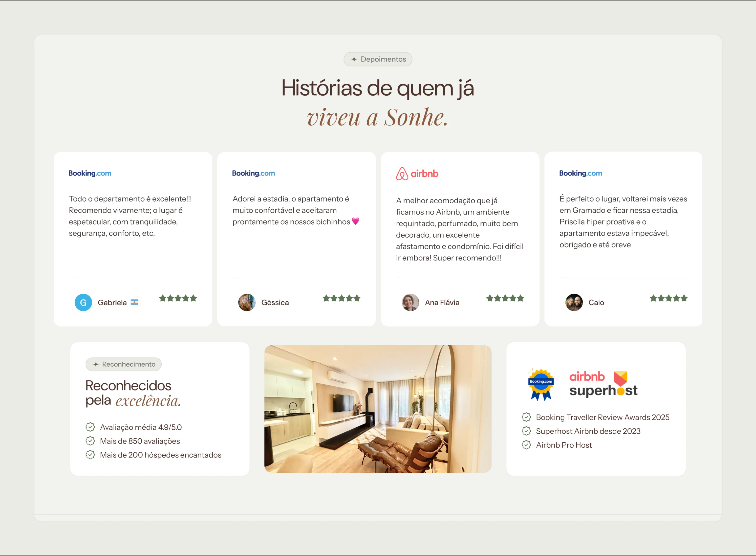This screenshot has height=556, width=756.
Task: Click Ana Flávia's profile photo
Action: click(410, 302)
